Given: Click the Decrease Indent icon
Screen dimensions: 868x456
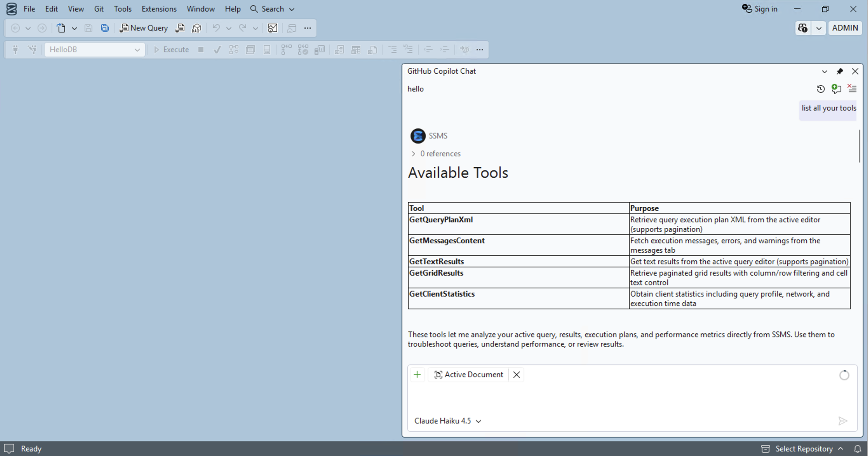Looking at the screenshot, I should point(428,50).
